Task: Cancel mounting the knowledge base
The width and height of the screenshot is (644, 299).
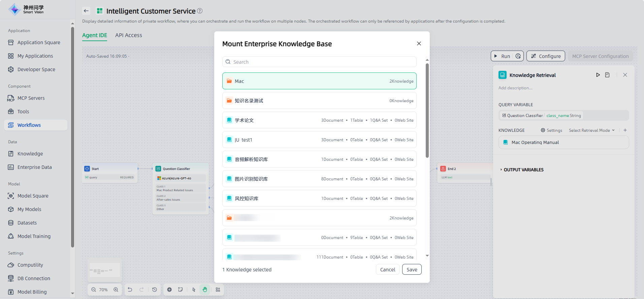Action: [x=387, y=269]
